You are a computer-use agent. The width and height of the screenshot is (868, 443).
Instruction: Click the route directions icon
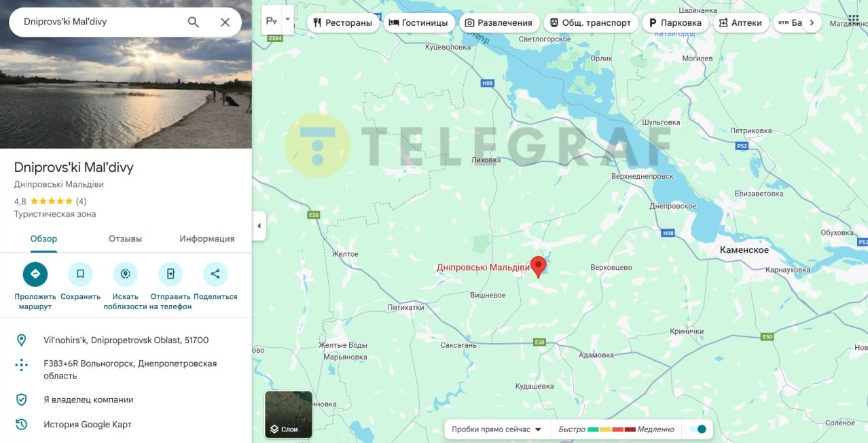pyautogui.click(x=35, y=274)
